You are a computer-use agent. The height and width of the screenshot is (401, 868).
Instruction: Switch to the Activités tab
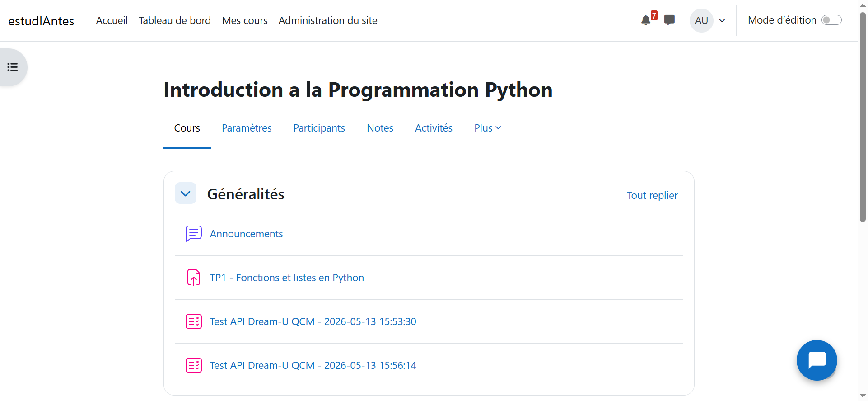click(x=434, y=128)
